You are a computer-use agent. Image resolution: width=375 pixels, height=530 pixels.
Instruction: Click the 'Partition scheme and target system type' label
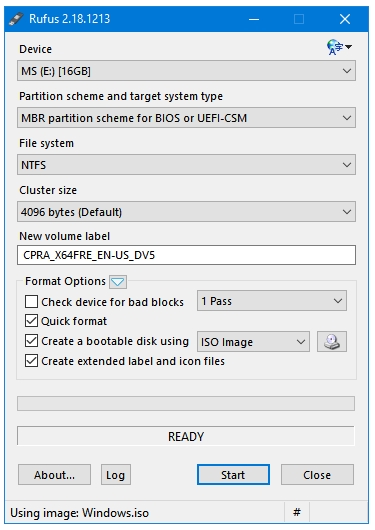tap(121, 96)
